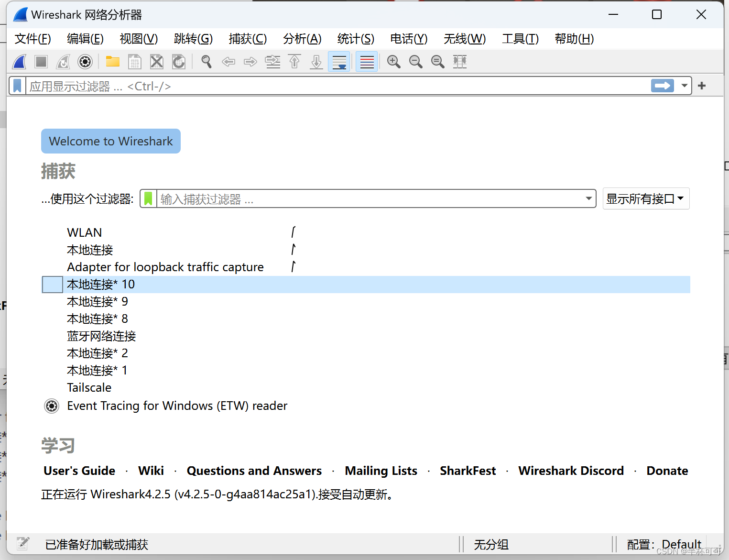Select Adapter for loopback traffic capture
This screenshot has height=560, width=729.
366,267
